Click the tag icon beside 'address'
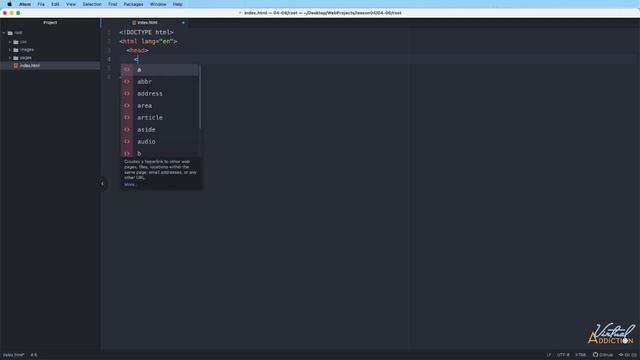Screen dimensions: 640x360 click(x=127, y=93)
